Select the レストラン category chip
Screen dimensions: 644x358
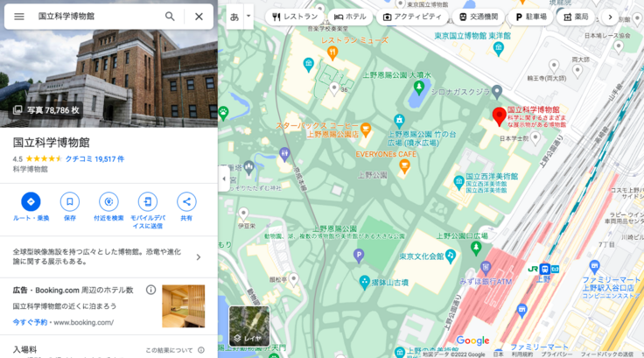[295, 17]
